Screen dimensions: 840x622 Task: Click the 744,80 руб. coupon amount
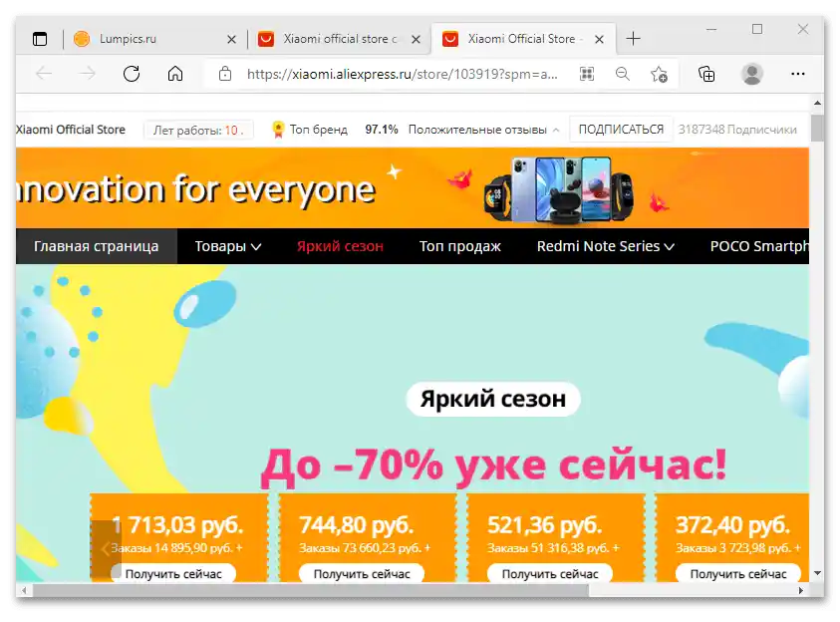pos(357,525)
